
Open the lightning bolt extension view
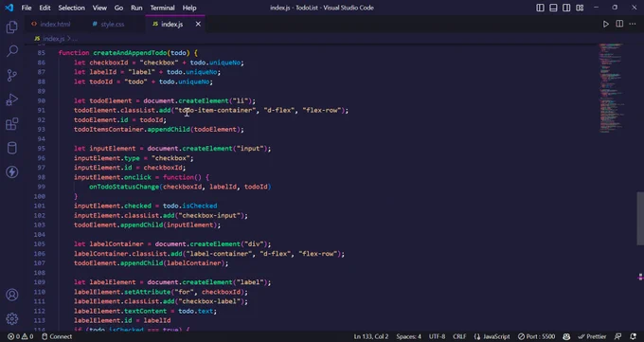point(12,171)
